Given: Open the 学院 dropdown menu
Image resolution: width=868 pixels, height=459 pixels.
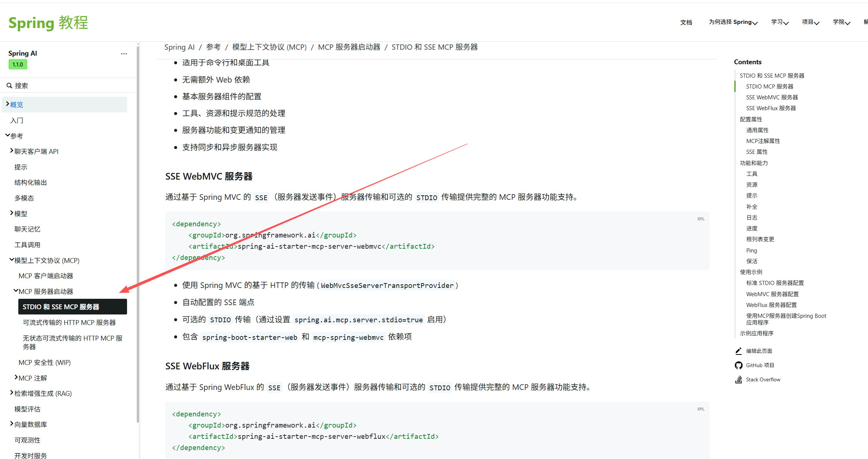Looking at the screenshot, I should [x=841, y=22].
